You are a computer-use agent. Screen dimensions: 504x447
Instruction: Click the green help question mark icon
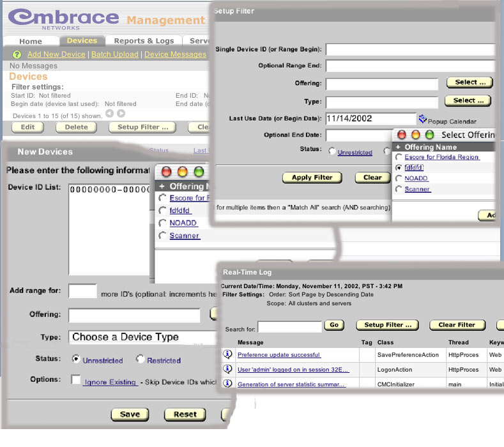tap(17, 55)
